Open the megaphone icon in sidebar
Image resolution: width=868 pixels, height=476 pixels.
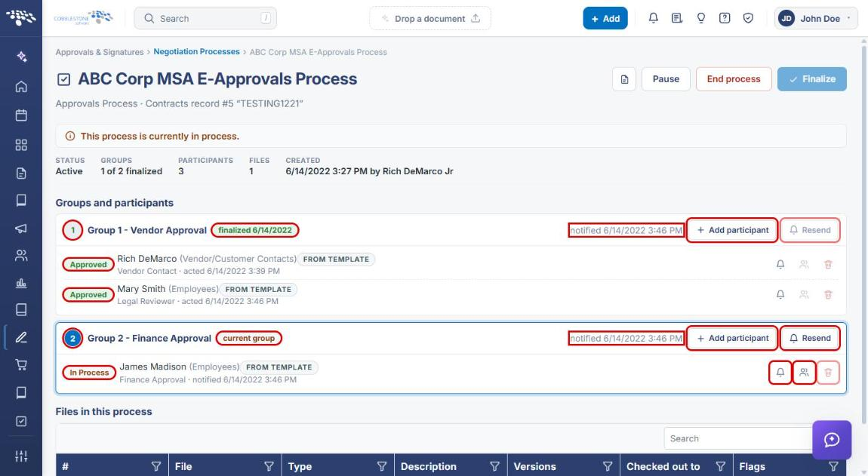tap(21, 228)
